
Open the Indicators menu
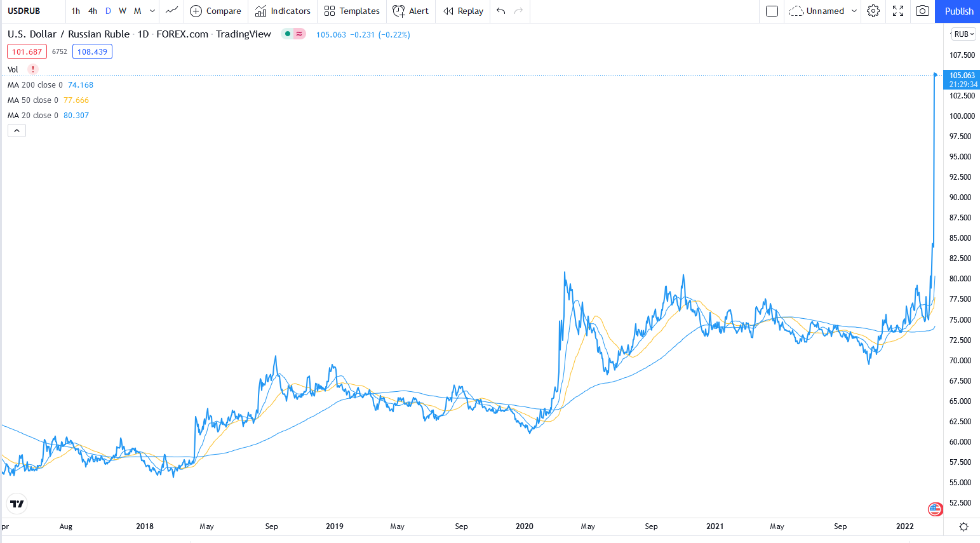283,11
